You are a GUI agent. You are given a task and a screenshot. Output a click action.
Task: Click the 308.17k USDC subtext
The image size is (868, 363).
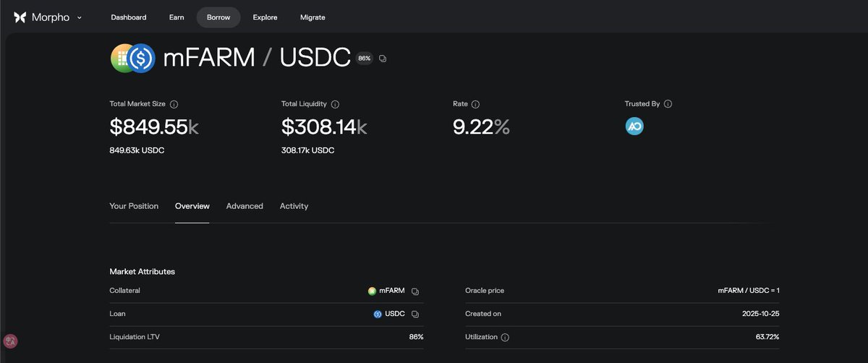(308, 150)
